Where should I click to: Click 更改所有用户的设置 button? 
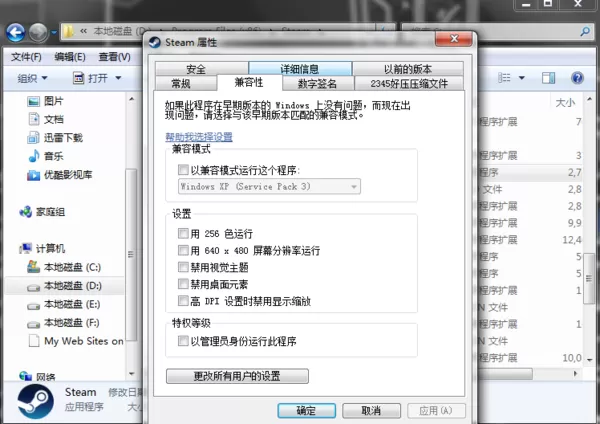tap(237, 376)
